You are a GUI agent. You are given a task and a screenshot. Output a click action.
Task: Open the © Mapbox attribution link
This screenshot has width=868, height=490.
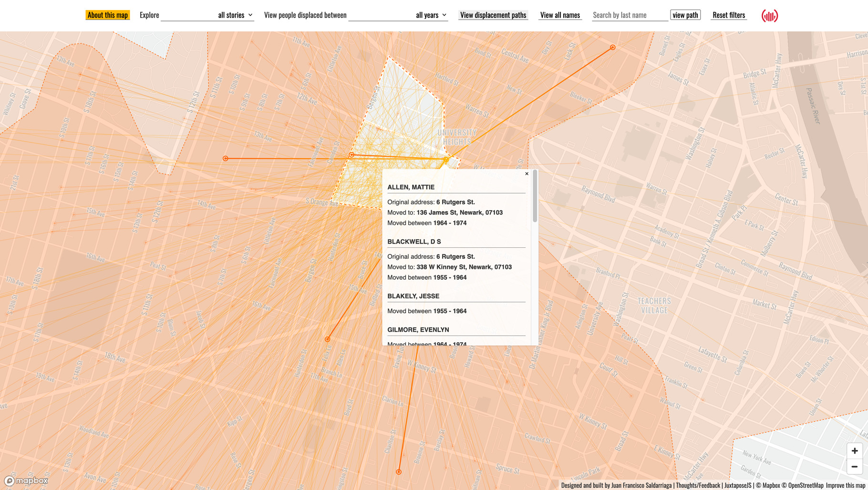point(768,485)
